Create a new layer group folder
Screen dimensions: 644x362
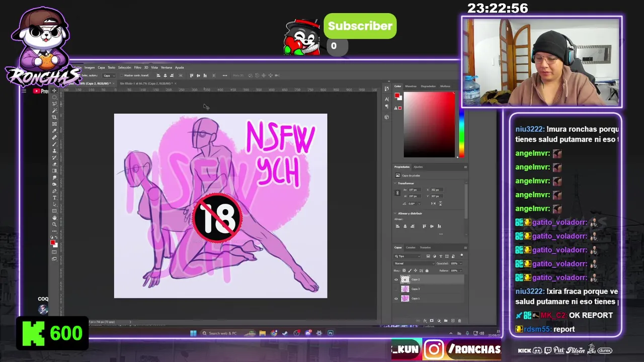(x=446, y=321)
